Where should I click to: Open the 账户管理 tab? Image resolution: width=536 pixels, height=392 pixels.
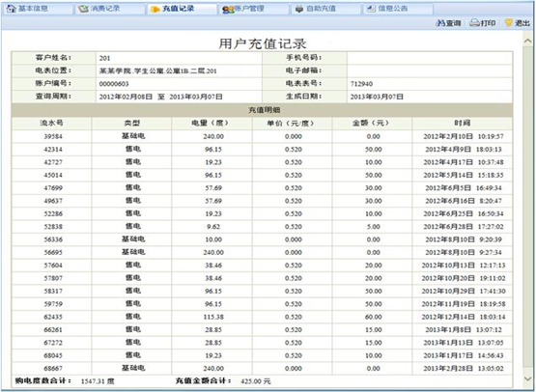[x=253, y=9]
